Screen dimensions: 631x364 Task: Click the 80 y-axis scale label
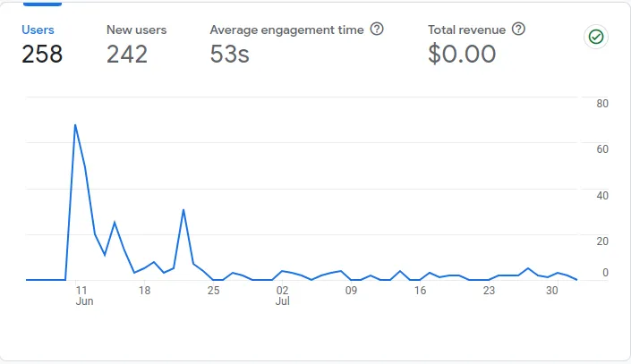click(602, 103)
